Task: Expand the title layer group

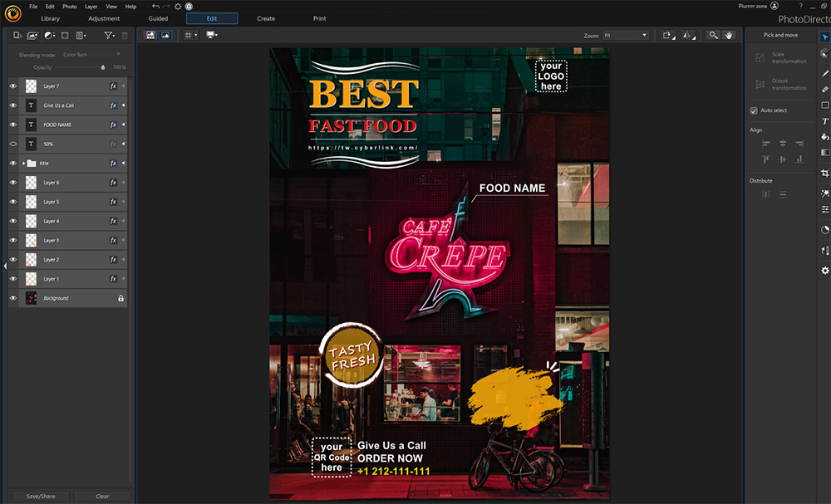Action: (23, 164)
